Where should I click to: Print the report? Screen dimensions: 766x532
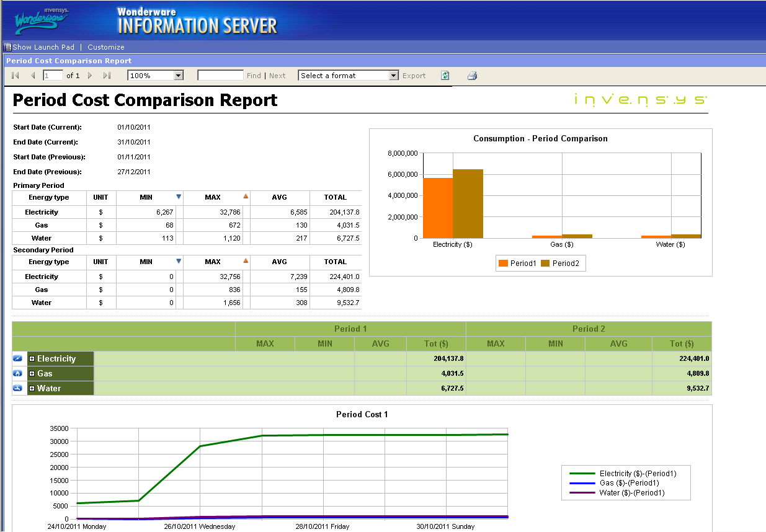pos(471,75)
